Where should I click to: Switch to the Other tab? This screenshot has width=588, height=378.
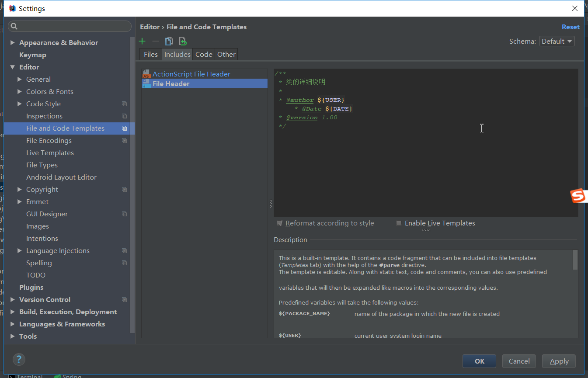[x=226, y=54]
